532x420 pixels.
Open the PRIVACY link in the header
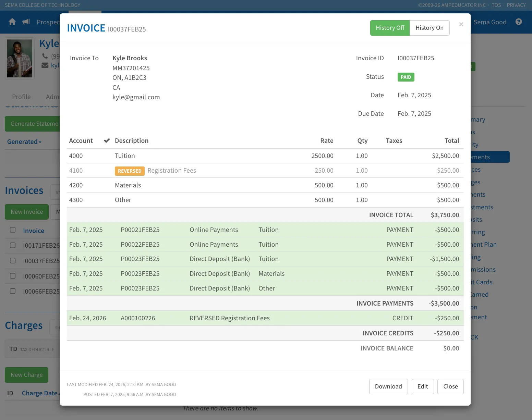point(516,5)
